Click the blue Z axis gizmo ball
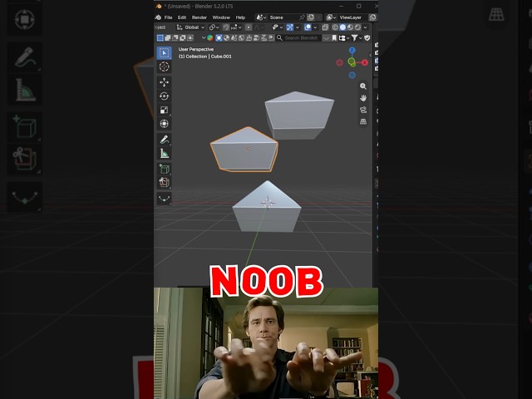The width and height of the screenshot is (532, 399). 352,50
